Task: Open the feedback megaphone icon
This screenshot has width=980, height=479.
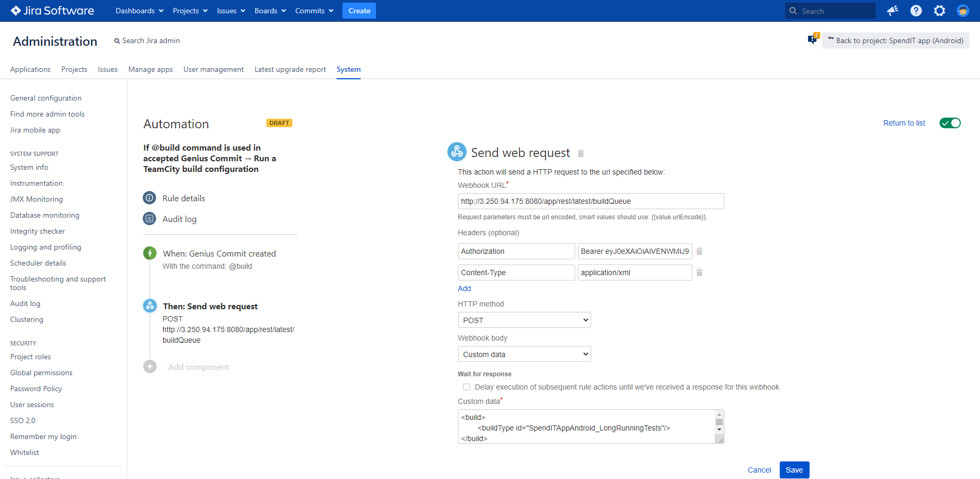Action: coord(893,11)
